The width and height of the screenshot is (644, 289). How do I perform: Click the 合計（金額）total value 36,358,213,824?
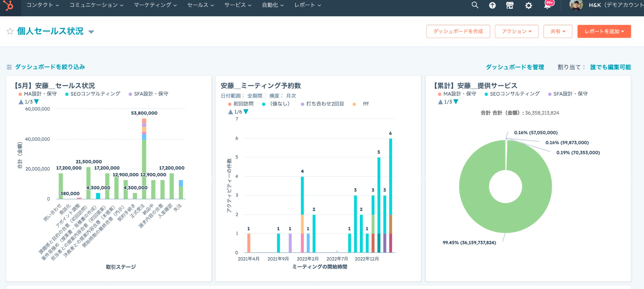click(x=542, y=113)
